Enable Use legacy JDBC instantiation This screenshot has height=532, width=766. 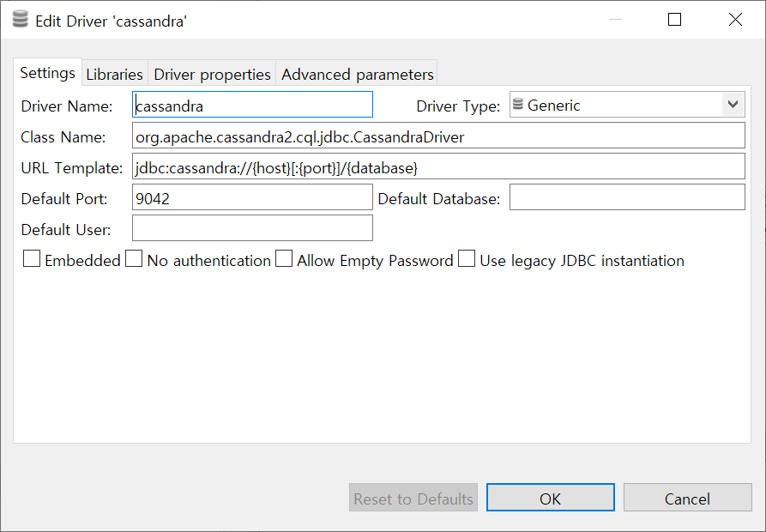pyautogui.click(x=467, y=258)
